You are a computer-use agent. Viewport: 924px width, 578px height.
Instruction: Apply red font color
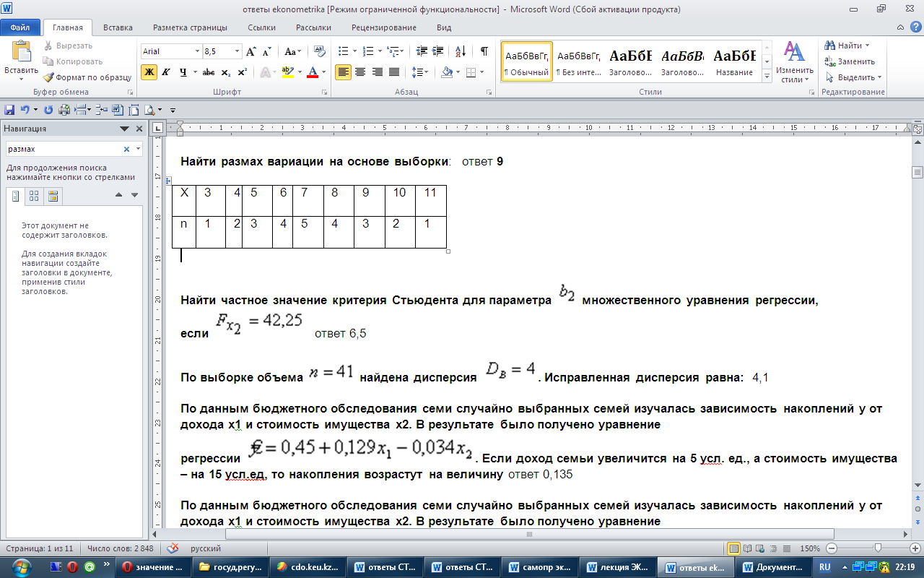click(312, 72)
